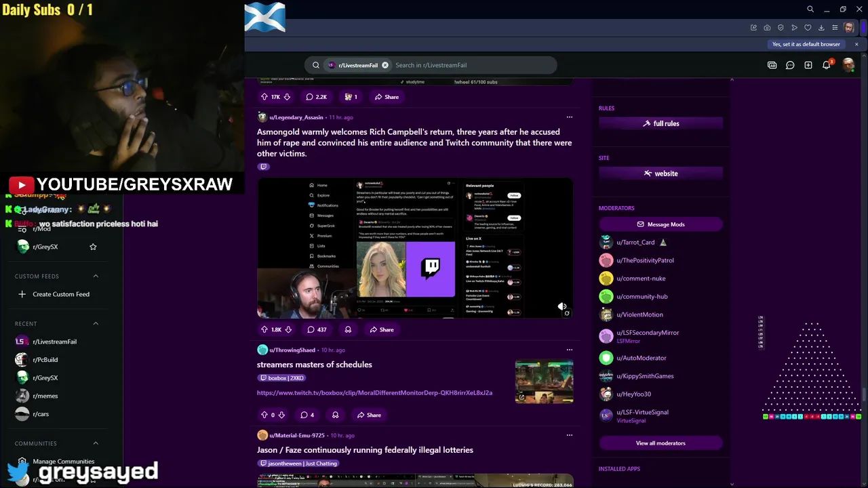Collapse the Recent section
The width and height of the screenshot is (868, 488).
pyautogui.click(x=96, y=323)
